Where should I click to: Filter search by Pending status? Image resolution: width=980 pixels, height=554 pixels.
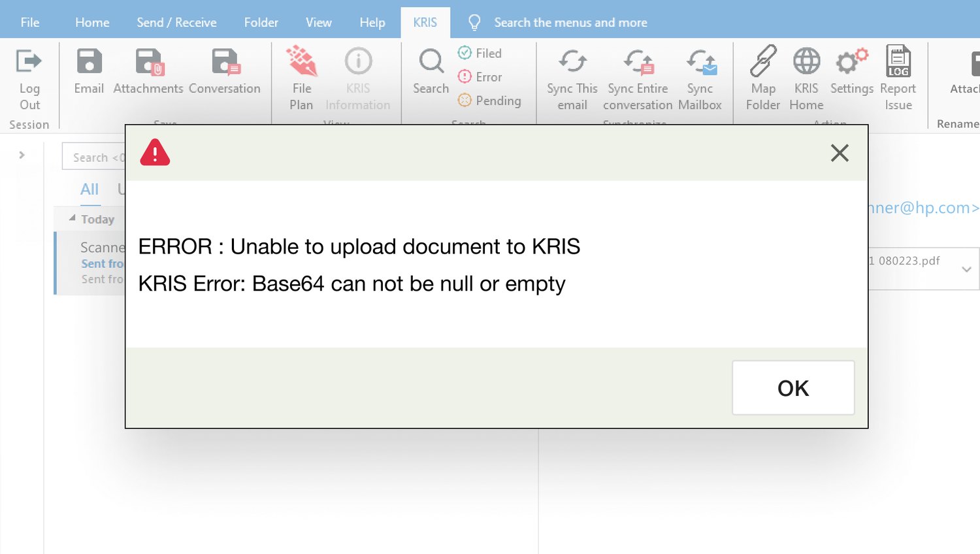pyautogui.click(x=490, y=101)
